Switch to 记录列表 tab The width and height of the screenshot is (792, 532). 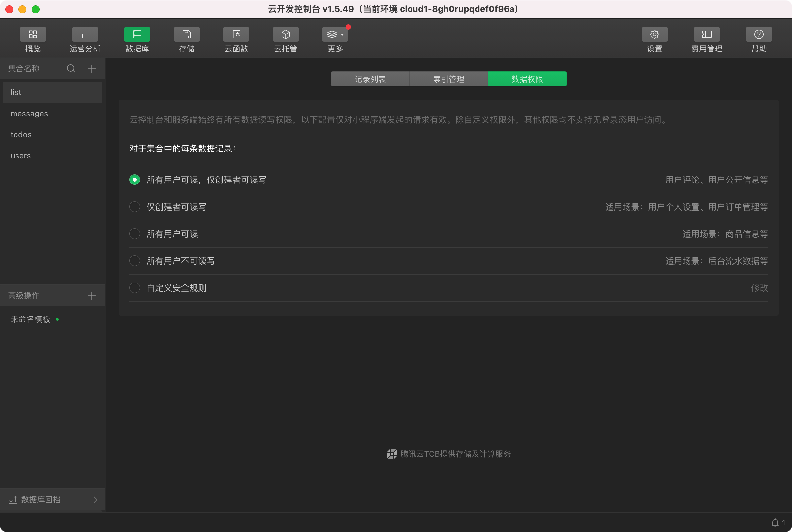click(370, 79)
